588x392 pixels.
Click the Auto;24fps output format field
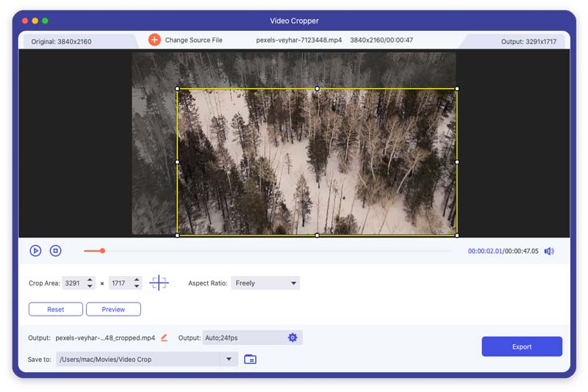tap(243, 338)
